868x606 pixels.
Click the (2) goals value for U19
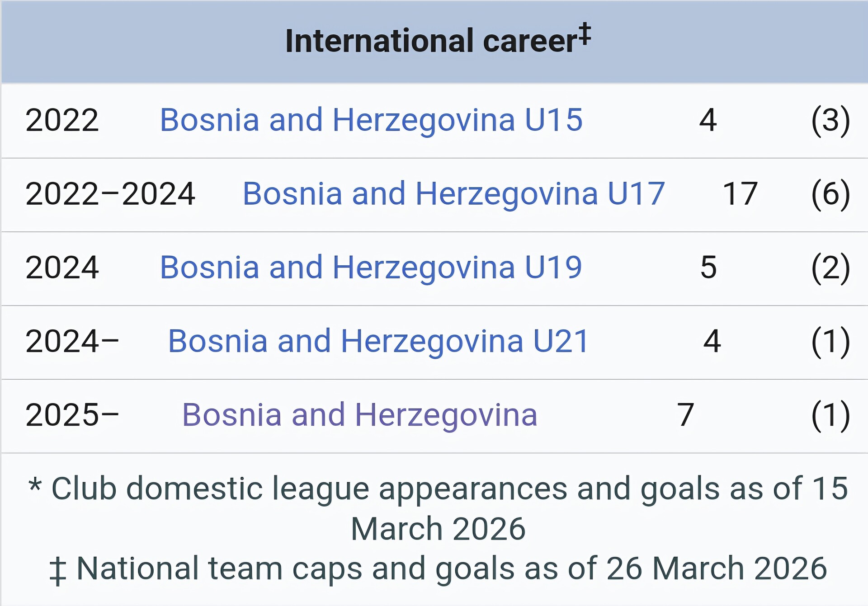830,268
